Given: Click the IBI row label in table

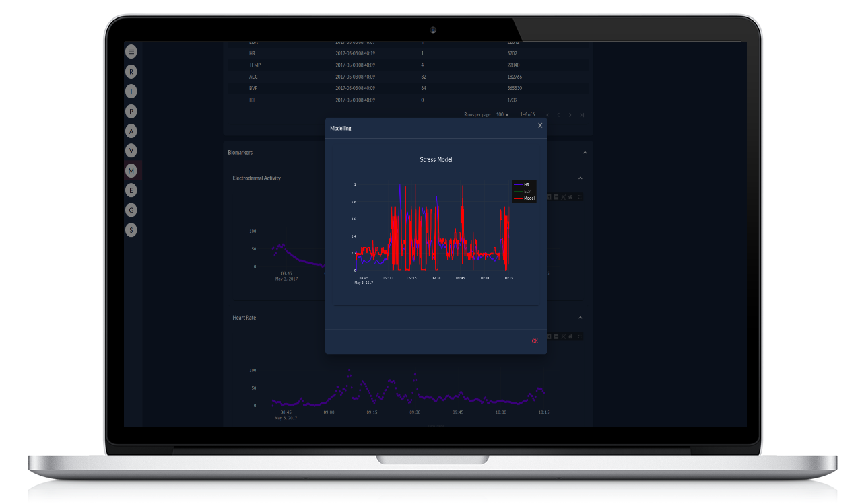Looking at the screenshot, I should click(252, 100).
